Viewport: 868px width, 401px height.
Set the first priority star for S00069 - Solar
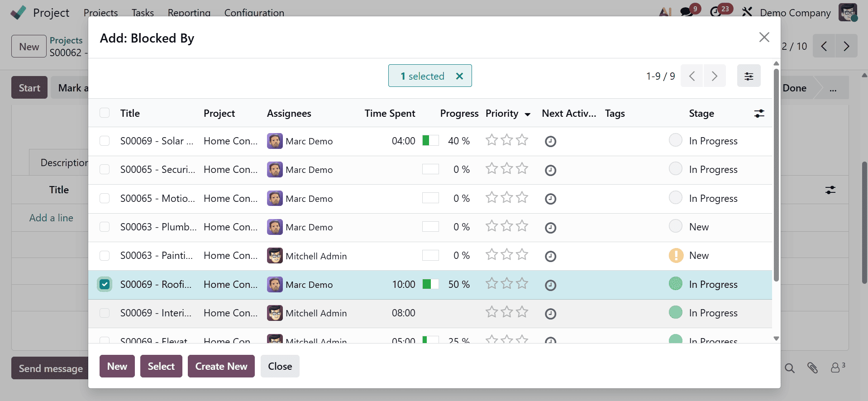click(491, 140)
